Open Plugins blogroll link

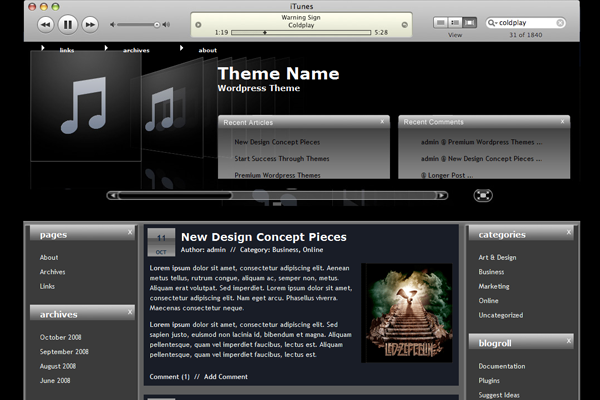pyautogui.click(x=489, y=380)
